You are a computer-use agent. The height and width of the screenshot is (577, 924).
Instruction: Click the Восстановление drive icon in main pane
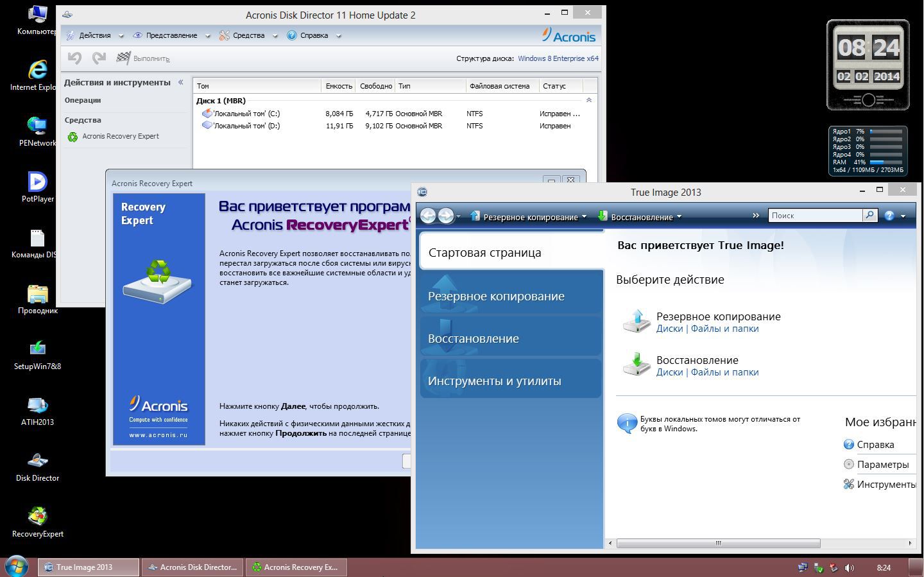point(637,364)
